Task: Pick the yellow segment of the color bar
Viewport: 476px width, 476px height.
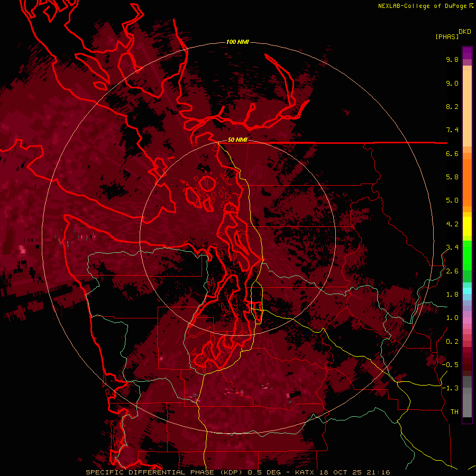Action: tap(467, 226)
